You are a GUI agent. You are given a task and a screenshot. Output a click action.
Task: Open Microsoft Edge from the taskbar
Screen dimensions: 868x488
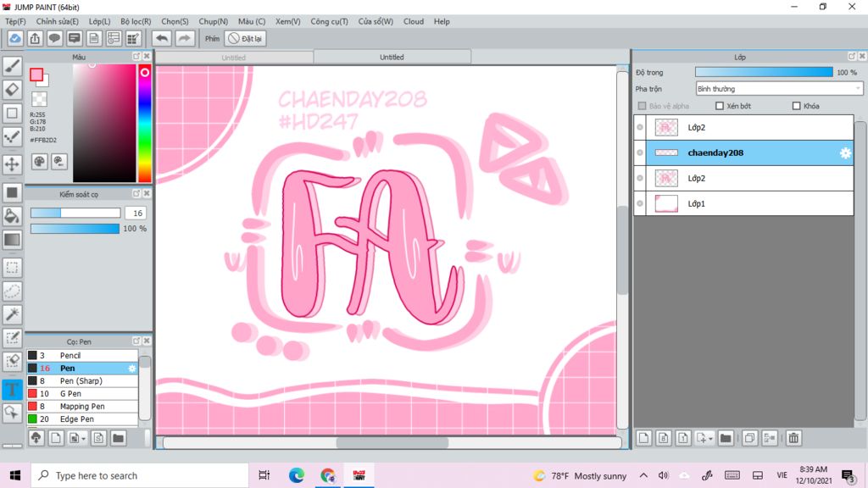(296, 475)
